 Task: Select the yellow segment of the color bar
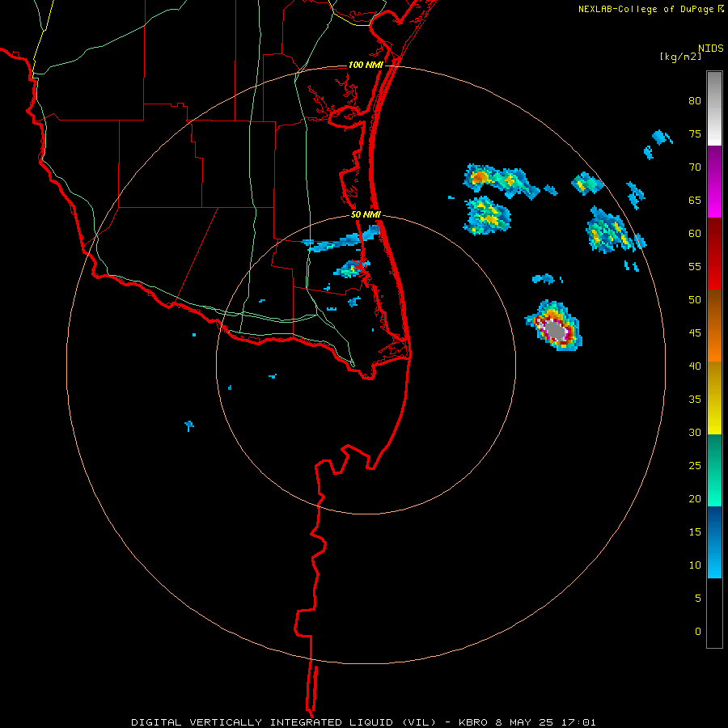coord(714,397)
